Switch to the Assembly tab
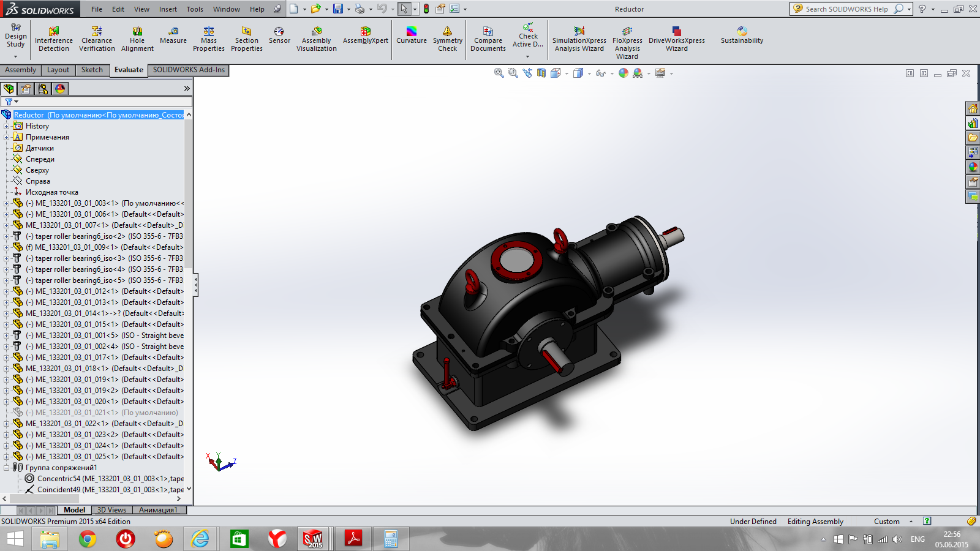 (x=21, y=70)
